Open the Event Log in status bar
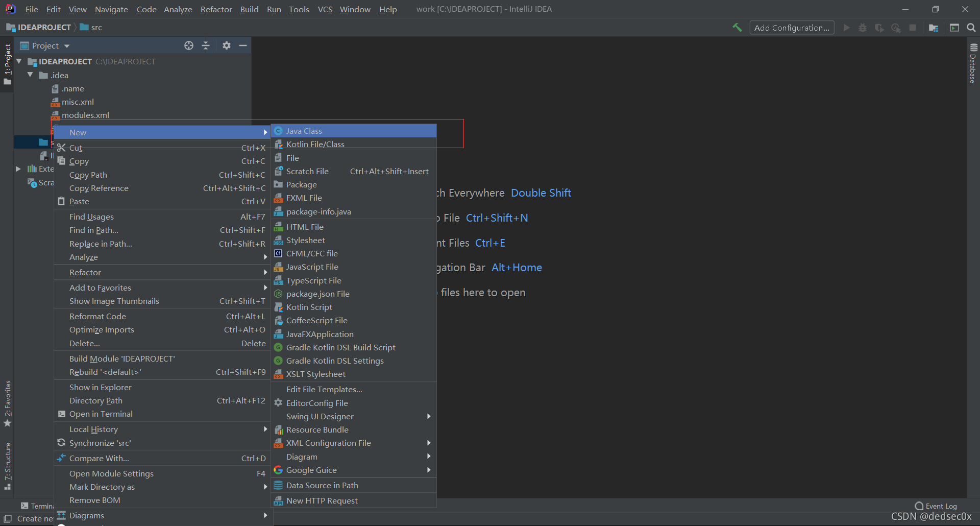Viewport: 980px width, 526px height. pyautogui.click(x=936, y=506)
